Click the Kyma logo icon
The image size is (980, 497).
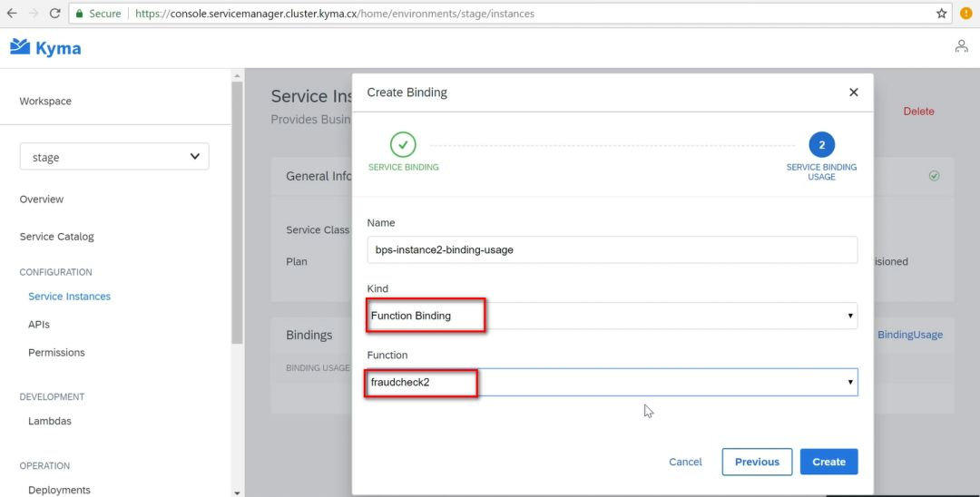20,47
